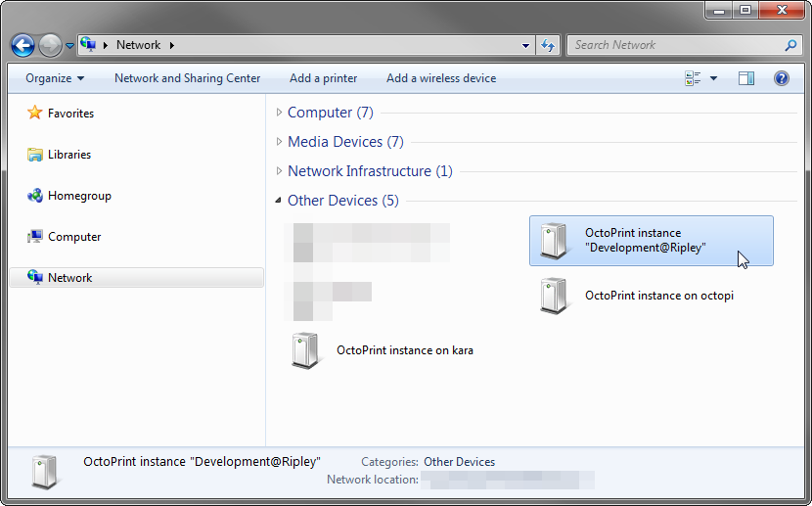This screenshot has width=812, height=506.
Task: Open the Organize menu
Action: [x=54, y=78]
